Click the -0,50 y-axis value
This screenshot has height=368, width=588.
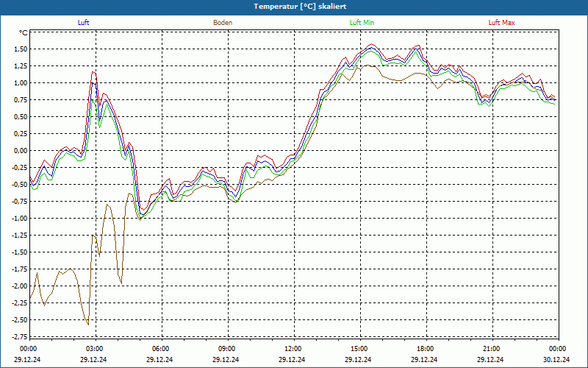coord(19,185)
